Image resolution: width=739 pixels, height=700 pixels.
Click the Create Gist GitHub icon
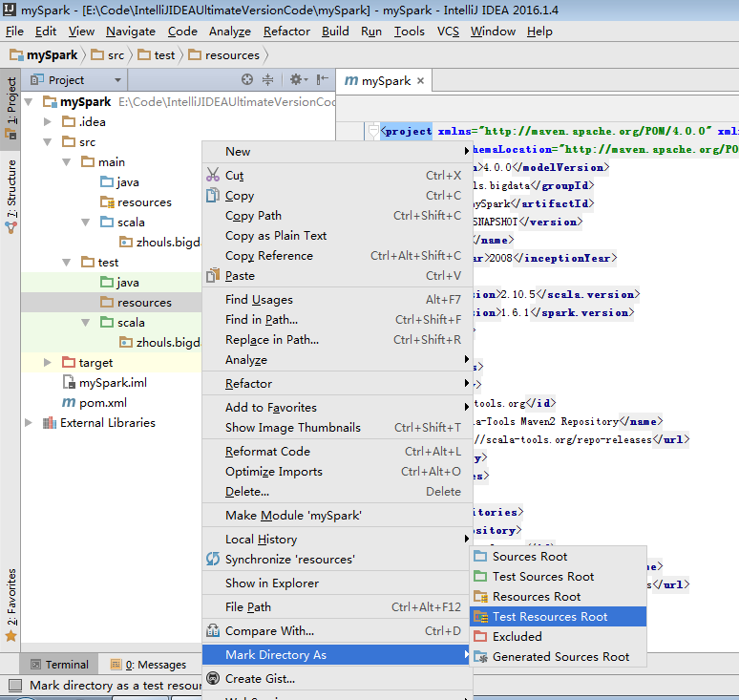pyautogui.click(x=213, y=678)
